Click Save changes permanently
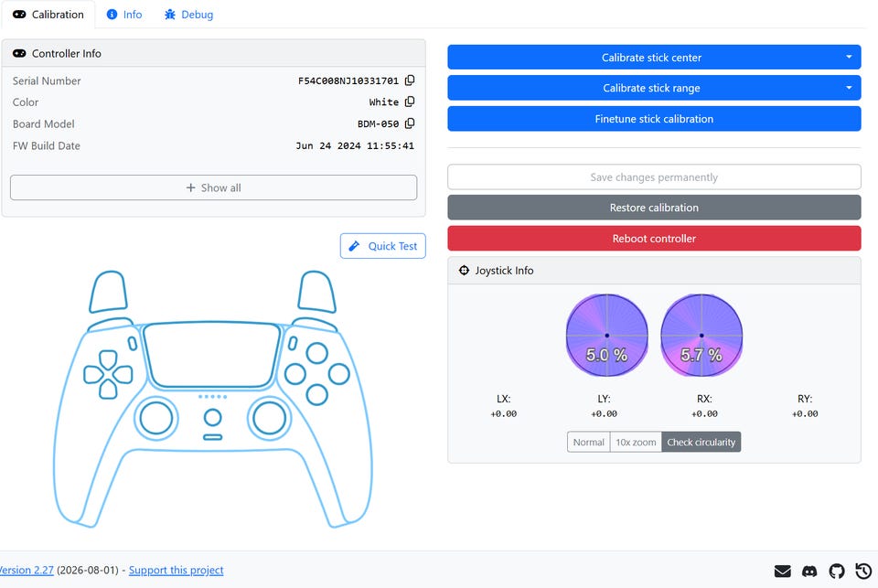This screenshot has width=878, height=588. [x=654, y=177]
